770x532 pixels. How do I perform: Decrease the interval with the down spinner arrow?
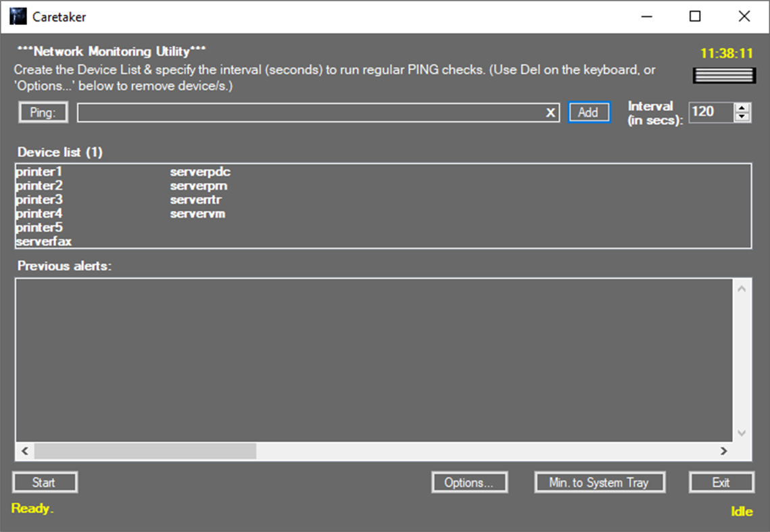point(742,117)
